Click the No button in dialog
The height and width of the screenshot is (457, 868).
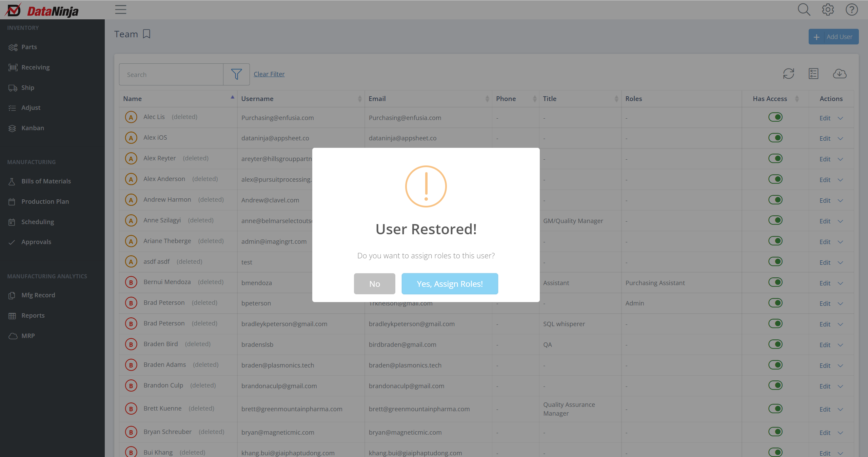(374, 284)
